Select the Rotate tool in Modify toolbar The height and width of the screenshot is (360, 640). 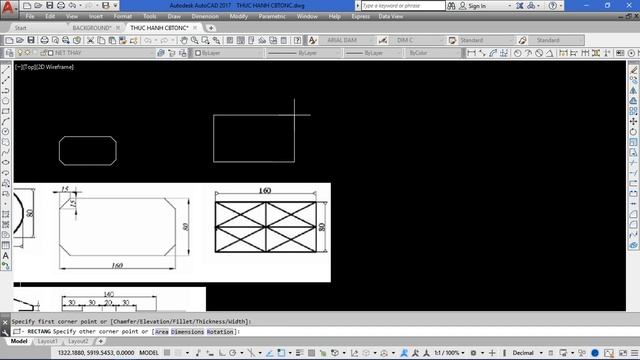click(x=633, y=131)
